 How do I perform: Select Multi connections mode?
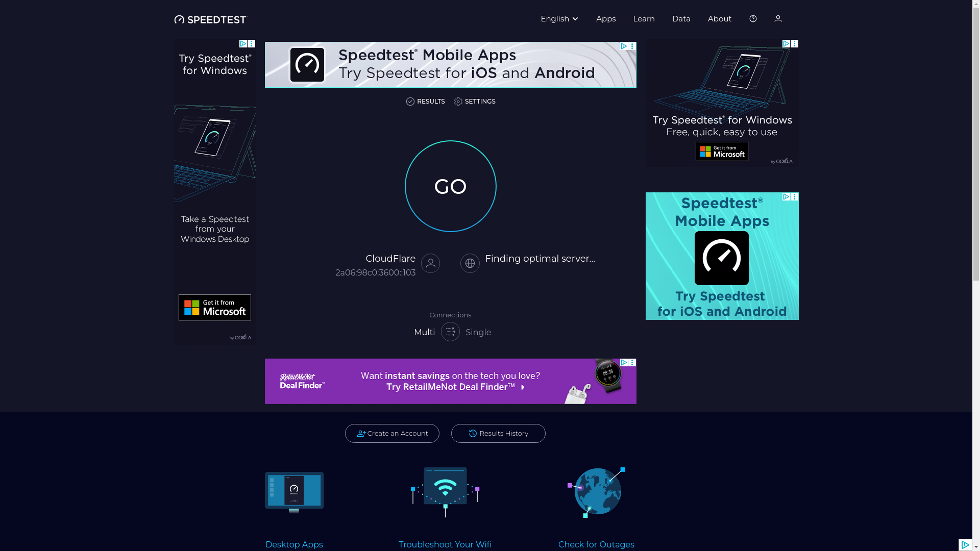(x=424, y=333)
